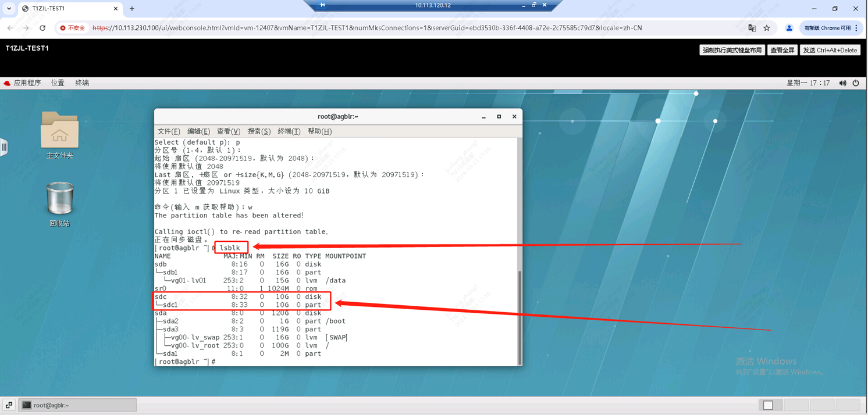The image size is (868, 415).
Task: Open the 查看(V) menu in terminal
Action: (228, 131)
